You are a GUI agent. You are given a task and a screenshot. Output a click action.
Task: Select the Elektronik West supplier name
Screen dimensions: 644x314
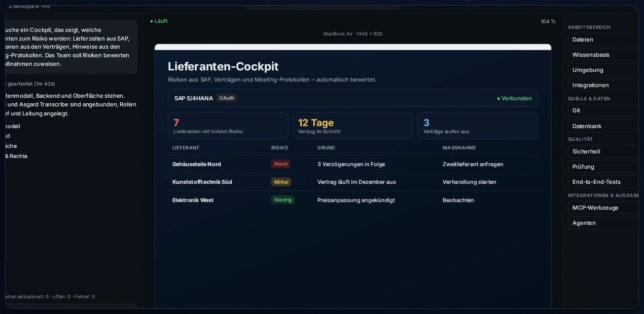[x=193, y=200]
